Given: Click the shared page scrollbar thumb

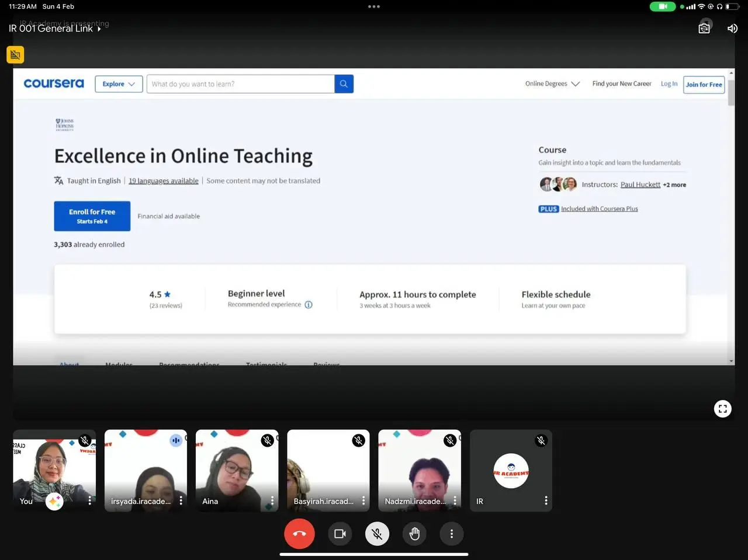Looking at the screenshot, I should (731, 92).
